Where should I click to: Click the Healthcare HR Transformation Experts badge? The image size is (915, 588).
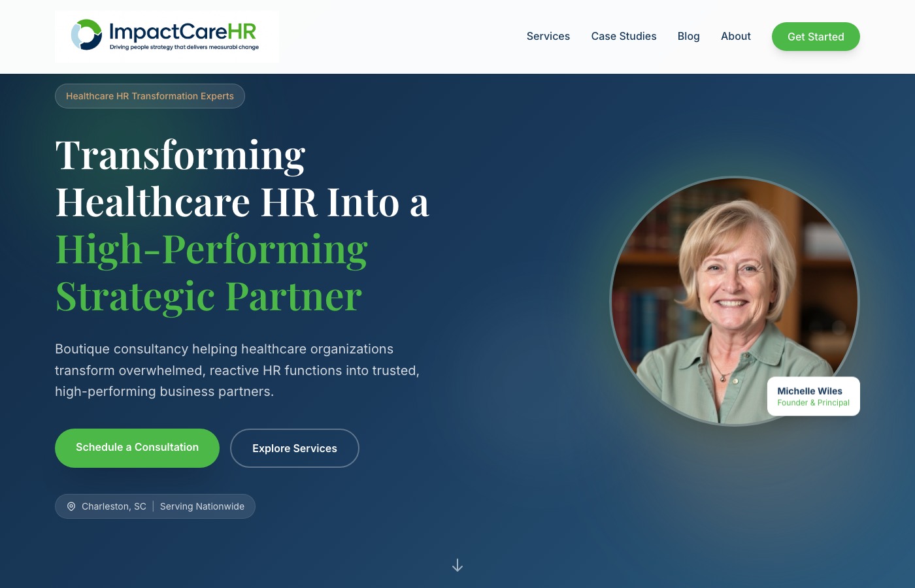(150, 96)
